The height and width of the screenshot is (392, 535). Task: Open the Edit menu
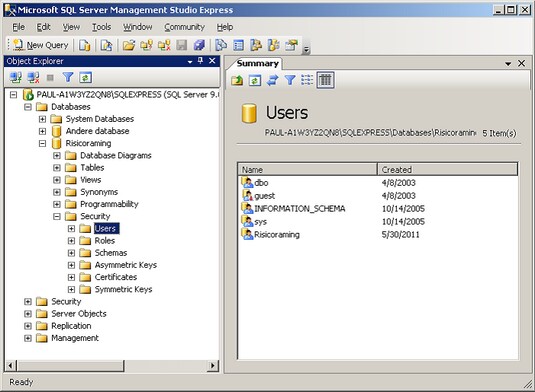click(43, 27)
